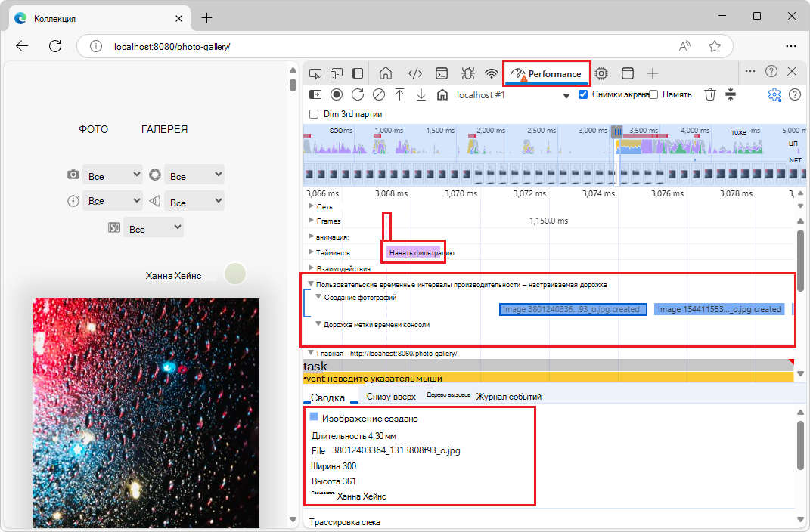The height and width of the screenshot is (532, 810).
Task: Collapse the custom performance timings track
Action: pyautogui.click(x=311, y=284)
